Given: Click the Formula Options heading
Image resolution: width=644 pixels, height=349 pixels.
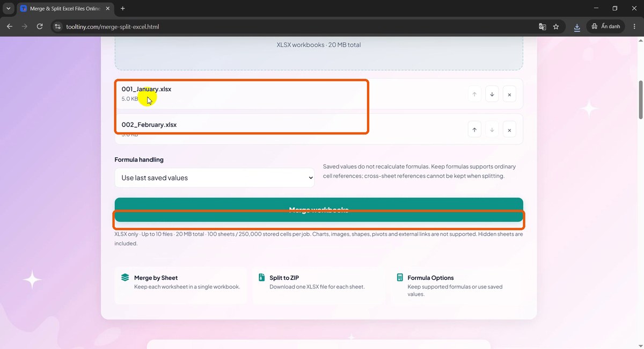Looking at the screenshot, I should click(430, 278).
